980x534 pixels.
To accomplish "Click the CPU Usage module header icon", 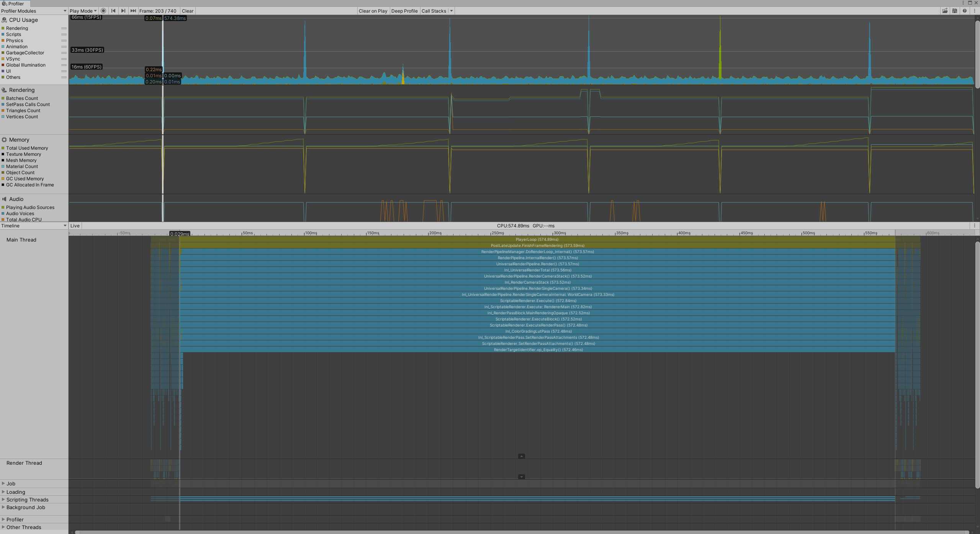I will pos(4,20).
